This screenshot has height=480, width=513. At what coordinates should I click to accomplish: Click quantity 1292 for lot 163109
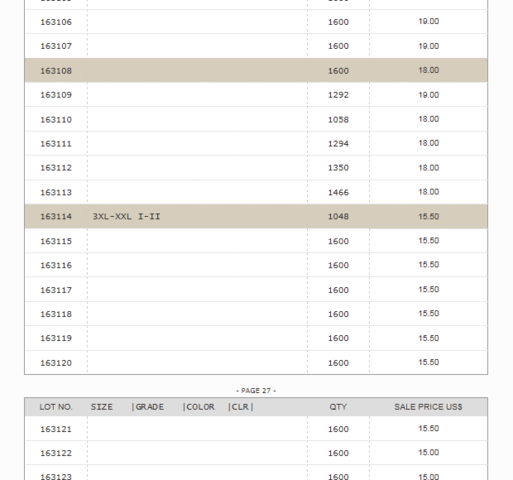point(338,95)
